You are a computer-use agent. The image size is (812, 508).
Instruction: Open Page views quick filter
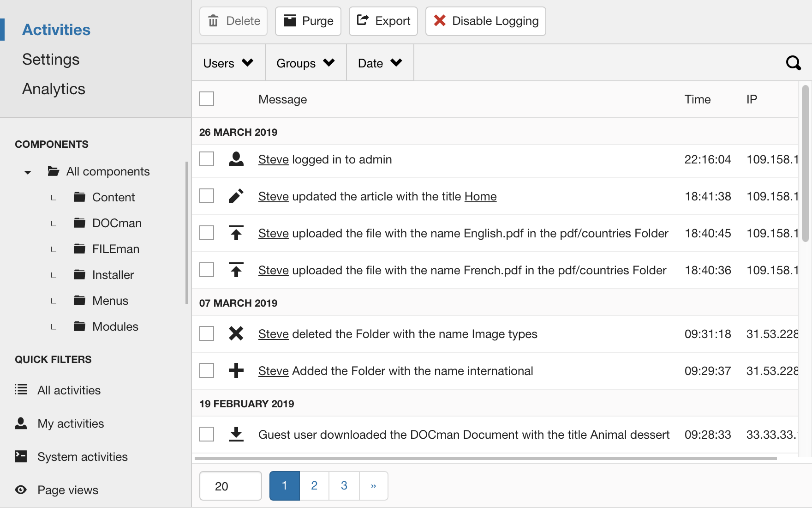(x=67, y=490)
